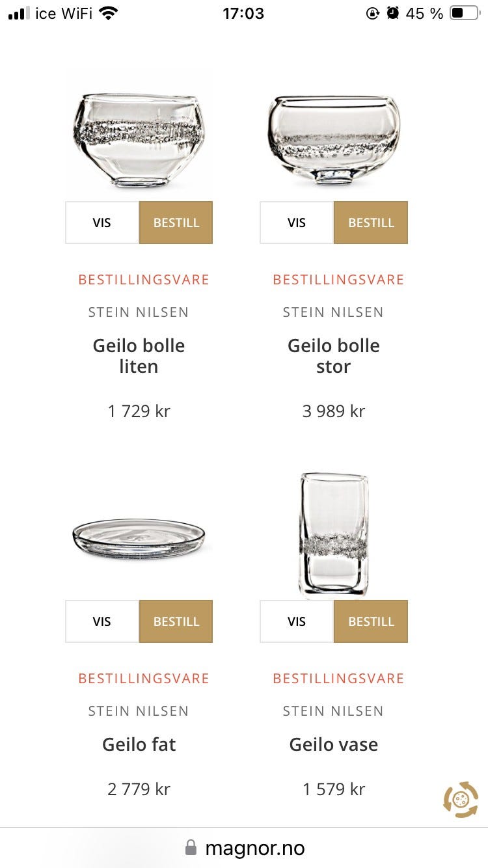Click VIS for Geilo fat
This screenshot has width=488, height=868.
tap(102, 621)
